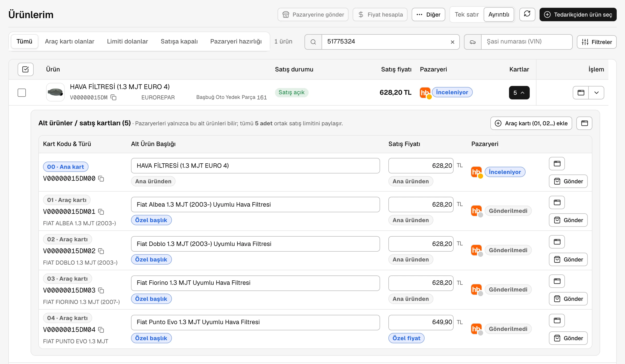
Task: Click Gönder for Fiat Albea card
Action: (568, 220)
